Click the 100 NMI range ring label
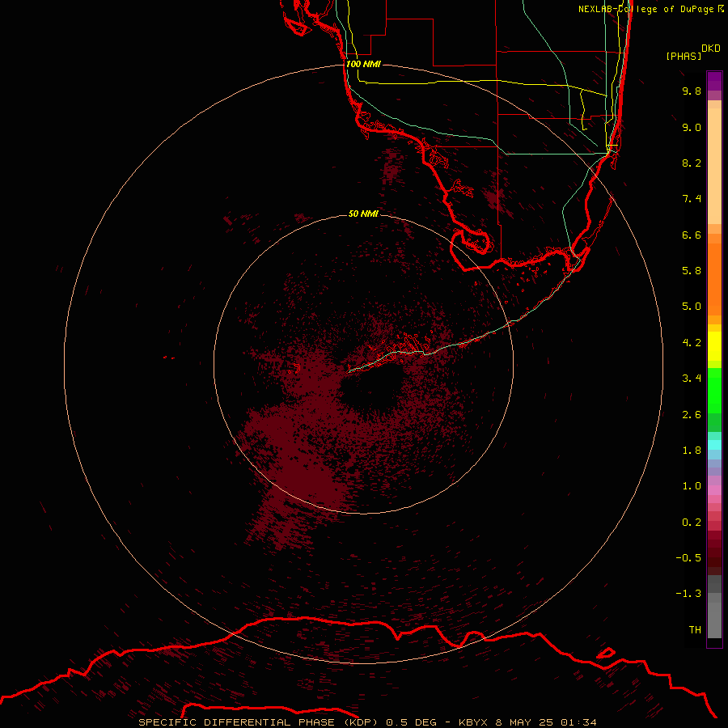728x728 pixels. click(363, 64)
